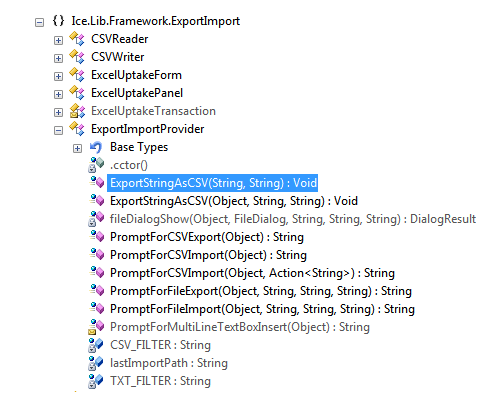
Task: Select PromptForFileImport method entry
Action: (x=262, y=309)
